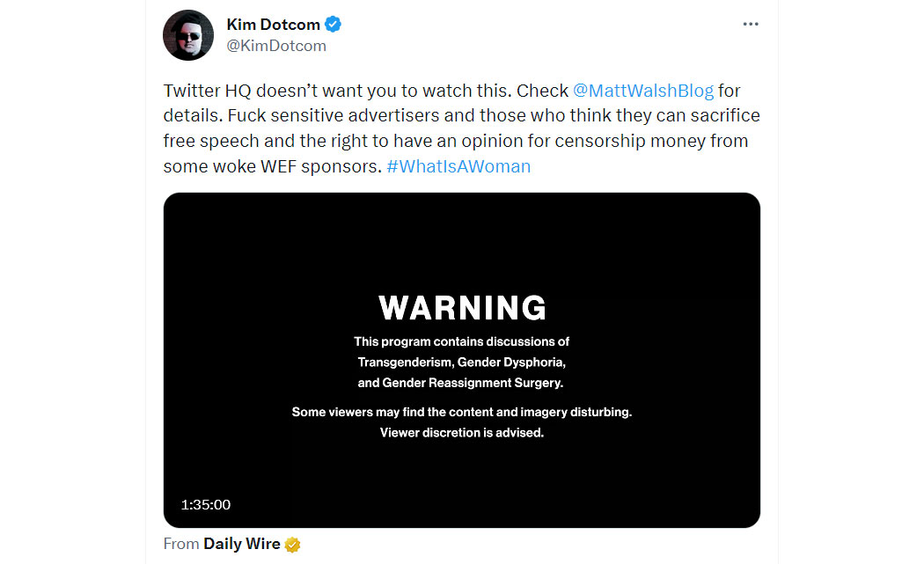The height and width of the screenshot is (564, 924).
Task: Open the #WhatIsAWoman hashtag
Action: [458, 166]
